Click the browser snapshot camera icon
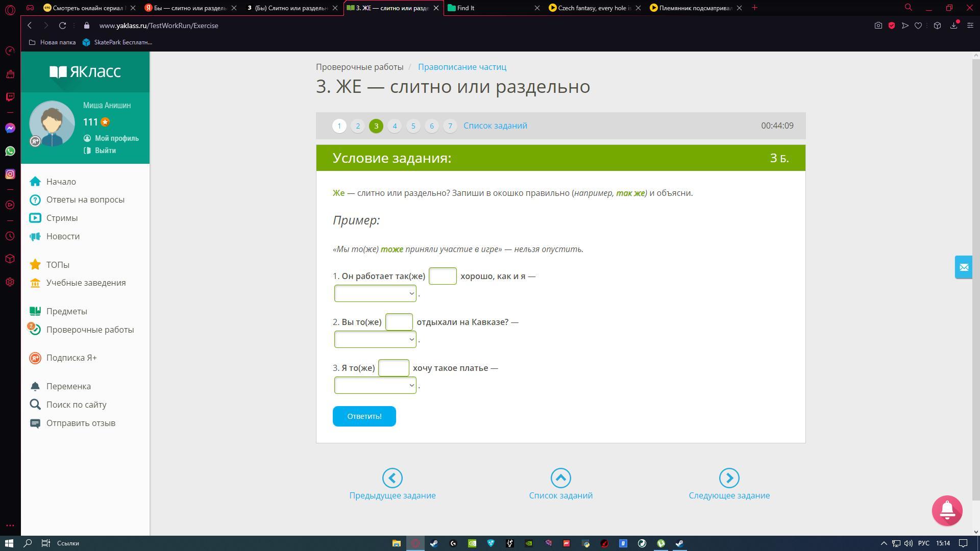The image size is (980, 551). (878, 26)
